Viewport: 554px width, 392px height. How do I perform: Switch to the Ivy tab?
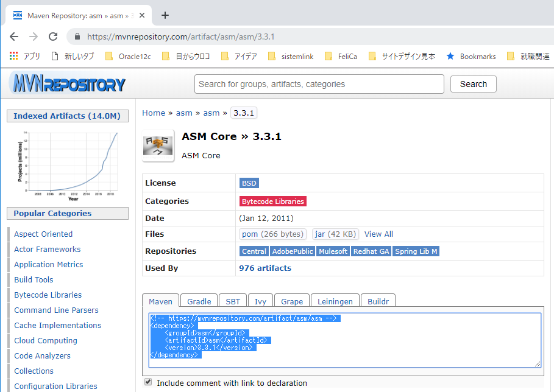point(260,301)
